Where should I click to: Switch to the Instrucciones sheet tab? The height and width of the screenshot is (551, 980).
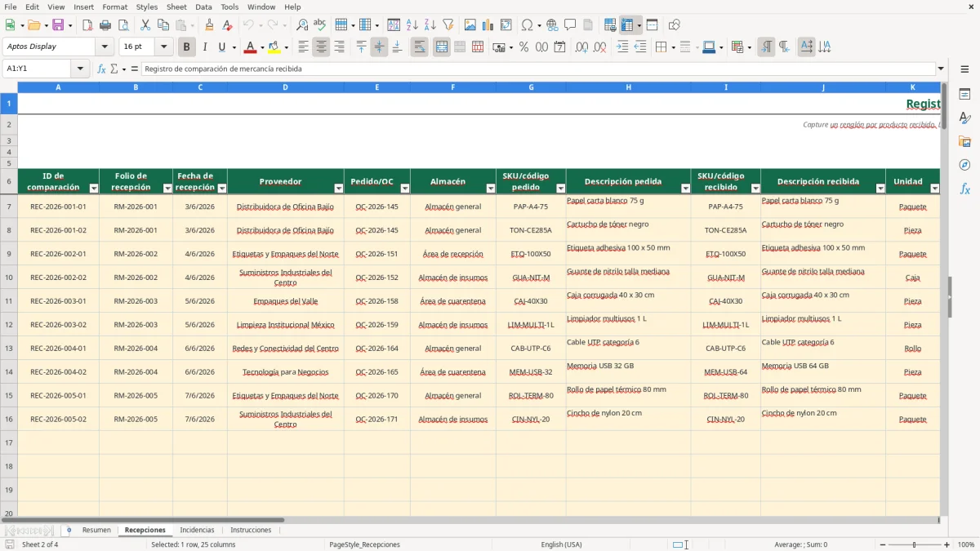[x=251, y=530]
